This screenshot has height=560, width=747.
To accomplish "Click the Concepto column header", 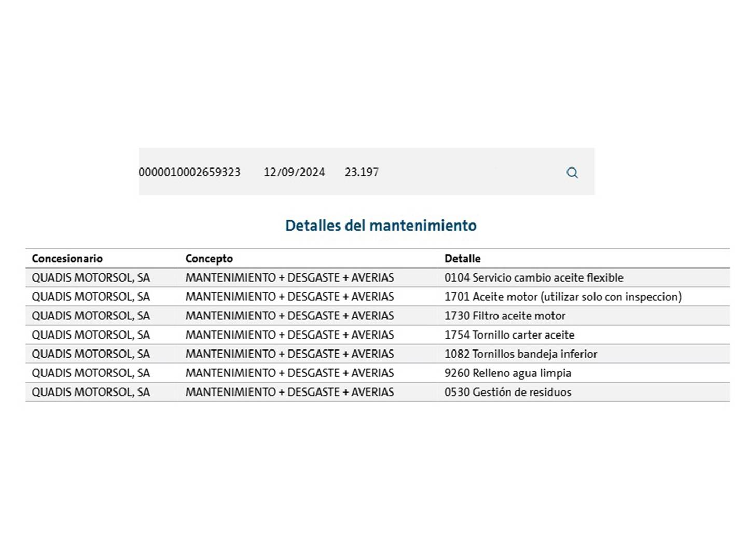I will 209,258.
